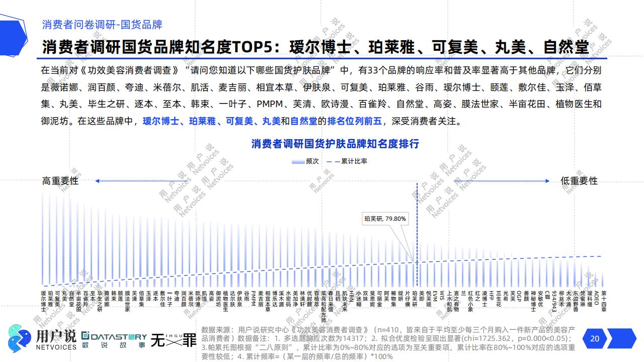Click the 数据来源 footnote text
The image size is (644, 362).
(x=388, y=343)
